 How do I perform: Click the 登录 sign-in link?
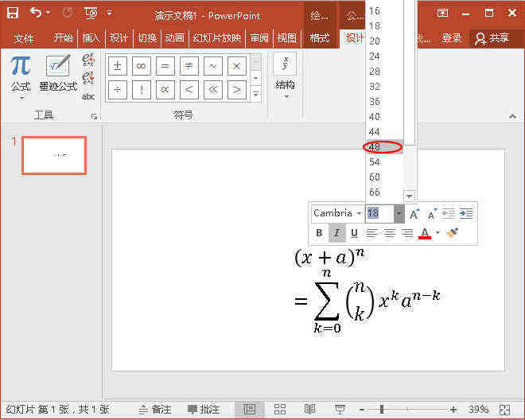(x=452, y=38)
